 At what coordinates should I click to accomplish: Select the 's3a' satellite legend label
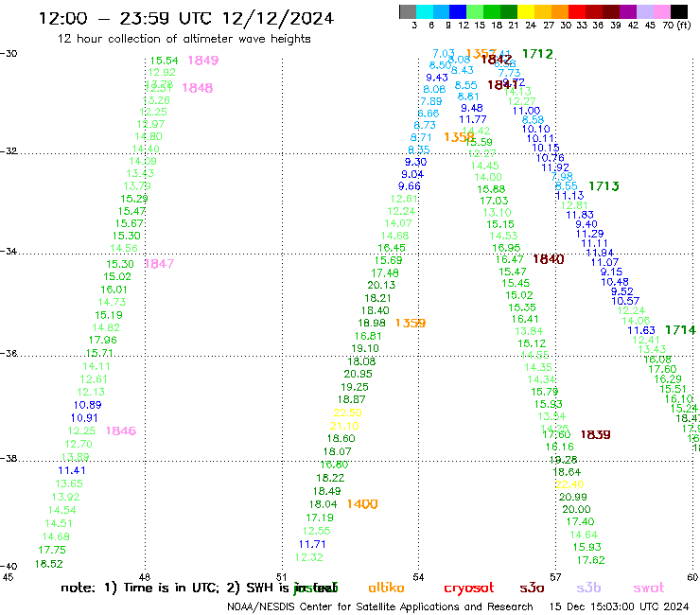(x=532, y=588)
